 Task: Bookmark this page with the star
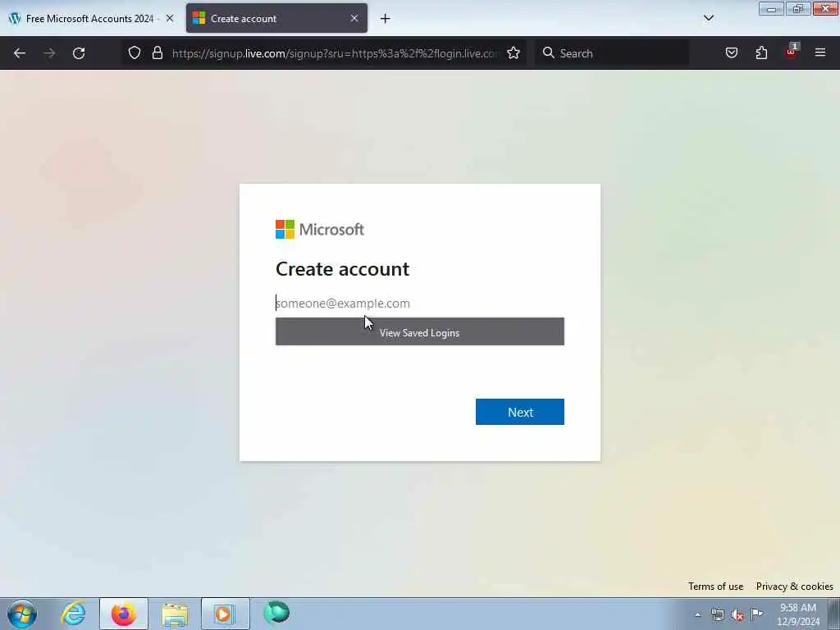(514, 52)
